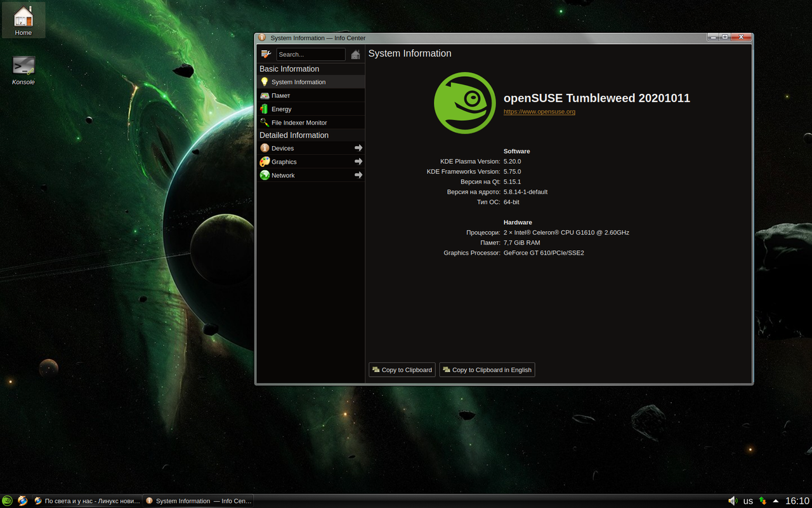Click the Detailed Information sidebar heading
Screen dimensions: 812x508
(294, 135)
